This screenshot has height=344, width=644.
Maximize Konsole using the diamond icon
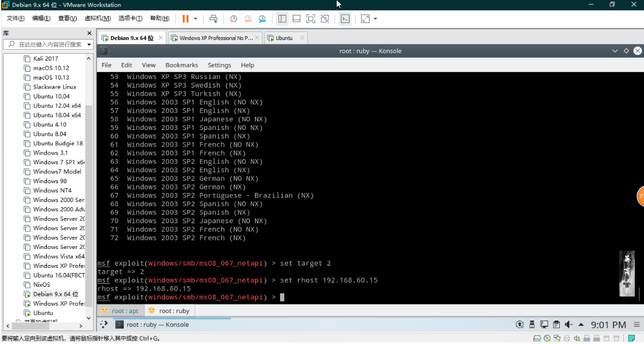[x=626, y=51]
